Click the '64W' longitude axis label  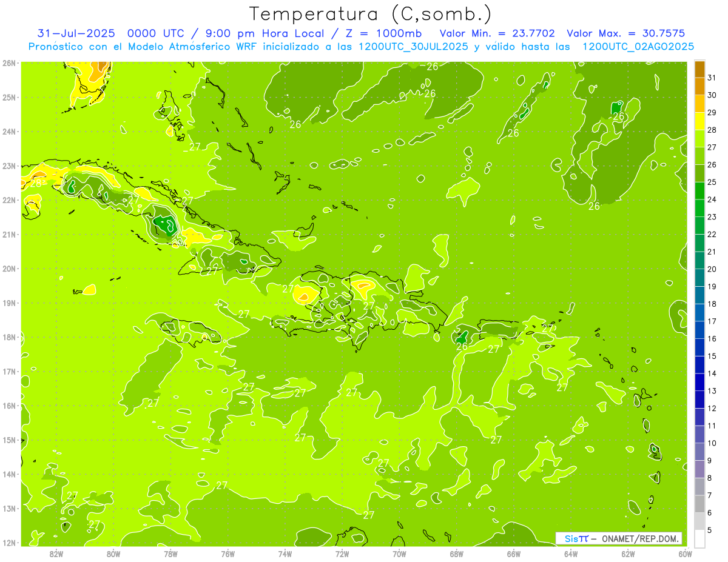tap(571, 554)
